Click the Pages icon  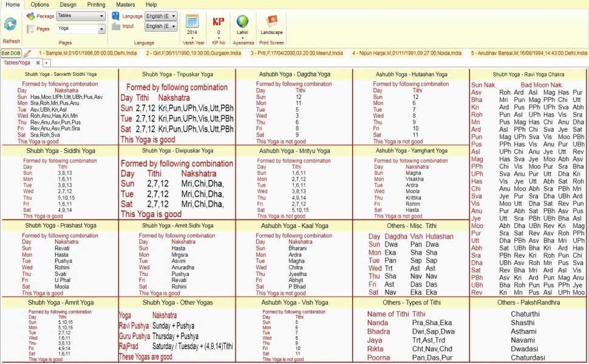pos(30,29)
